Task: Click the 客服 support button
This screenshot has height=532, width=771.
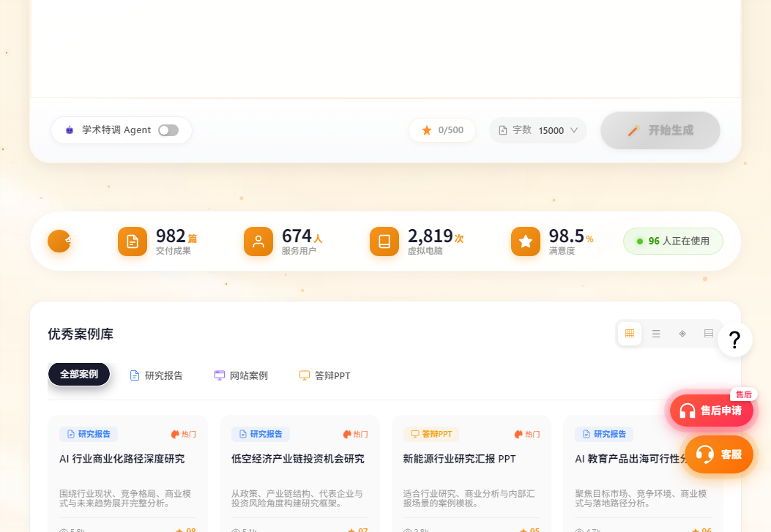Action: (719, 454)
